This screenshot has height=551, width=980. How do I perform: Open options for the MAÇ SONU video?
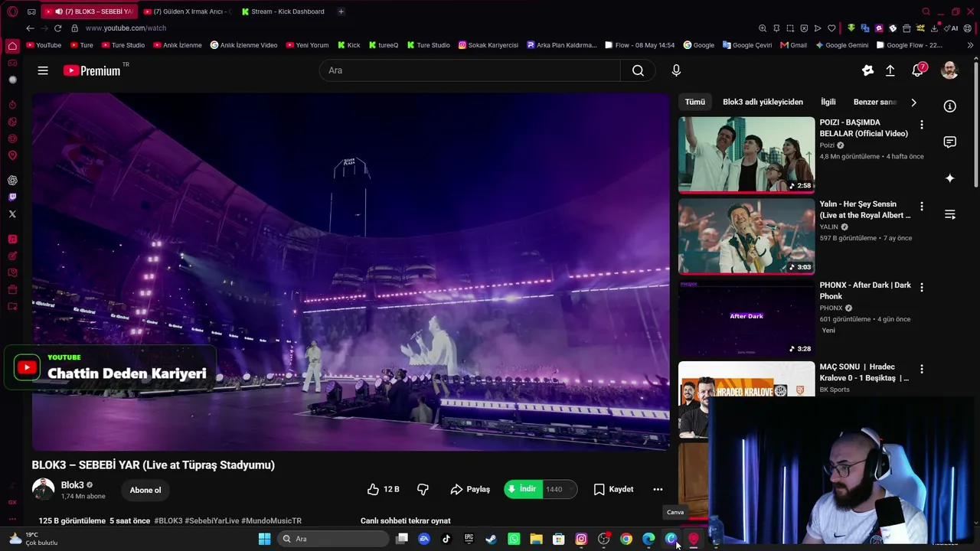click(x=922, y=369)
